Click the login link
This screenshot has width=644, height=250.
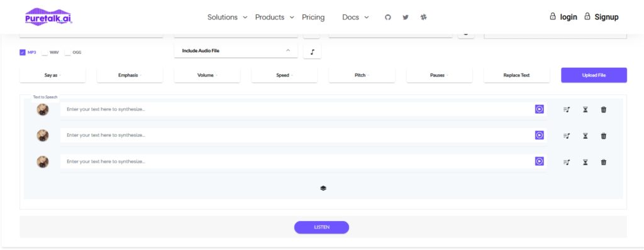click(563, 17)
